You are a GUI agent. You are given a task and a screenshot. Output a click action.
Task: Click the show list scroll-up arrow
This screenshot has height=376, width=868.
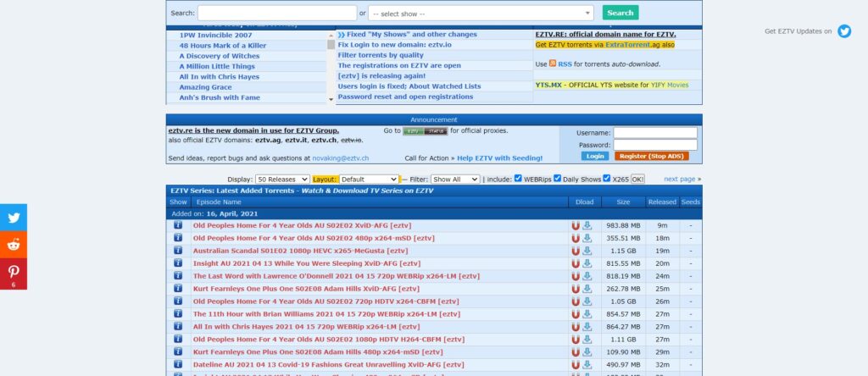coord(331,35)
